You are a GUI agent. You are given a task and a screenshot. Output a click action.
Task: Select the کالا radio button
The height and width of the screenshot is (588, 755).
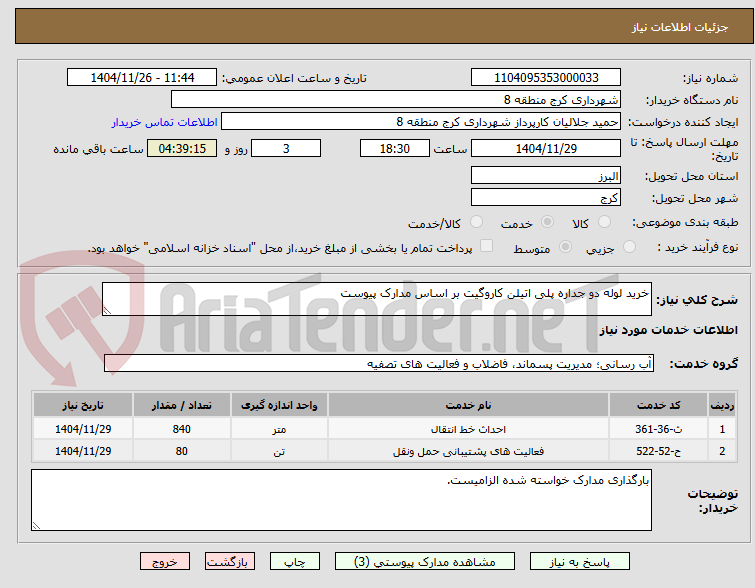point(604,222)
